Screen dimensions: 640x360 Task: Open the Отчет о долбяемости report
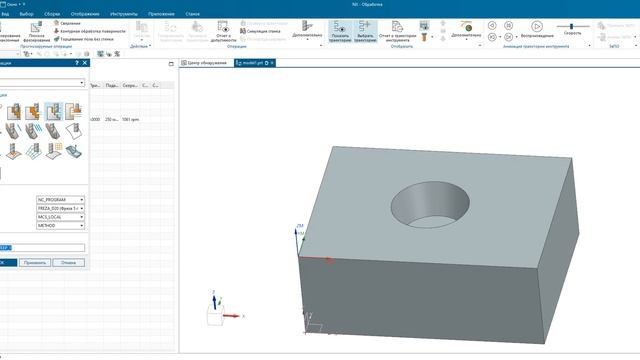[x=223, y=31]
